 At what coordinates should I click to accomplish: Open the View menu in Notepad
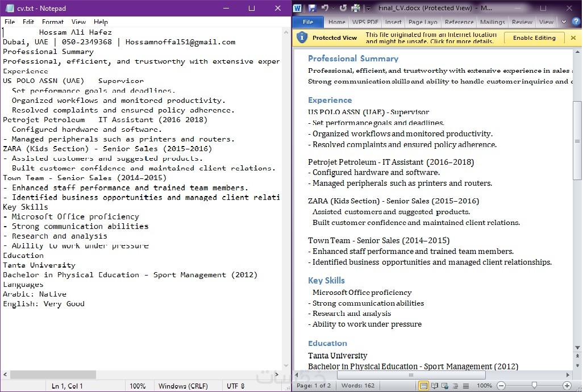78,22
